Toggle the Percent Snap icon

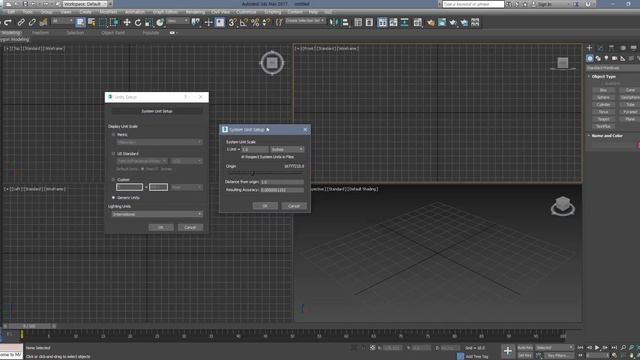click(x=255, y=22)
